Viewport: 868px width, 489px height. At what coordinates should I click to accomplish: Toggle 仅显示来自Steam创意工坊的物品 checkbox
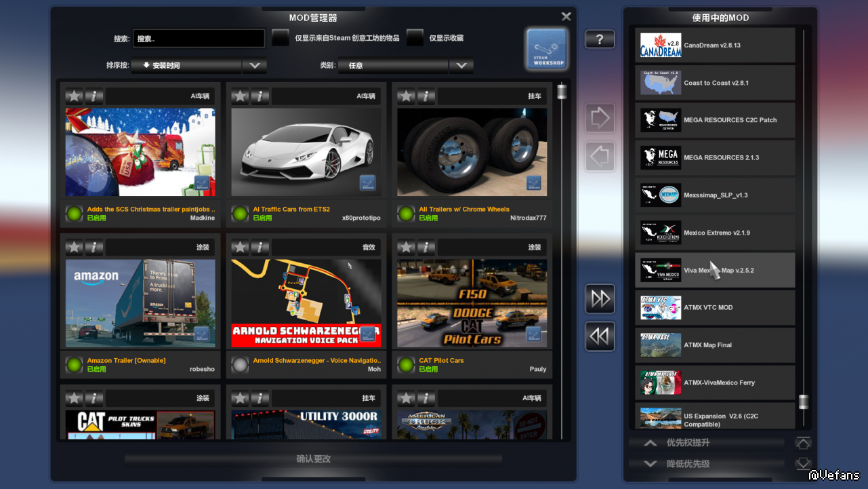pyautogui.click(x=281, y=38)
